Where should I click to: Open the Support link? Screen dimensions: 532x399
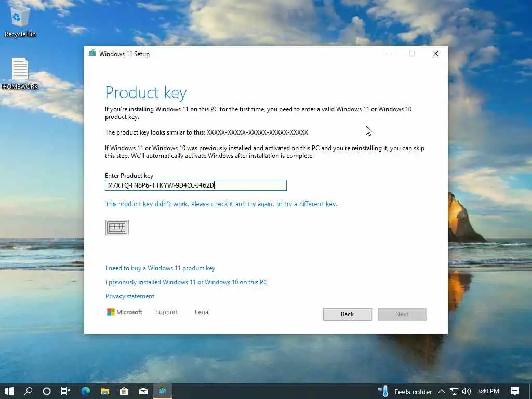(x=167, y=312)
